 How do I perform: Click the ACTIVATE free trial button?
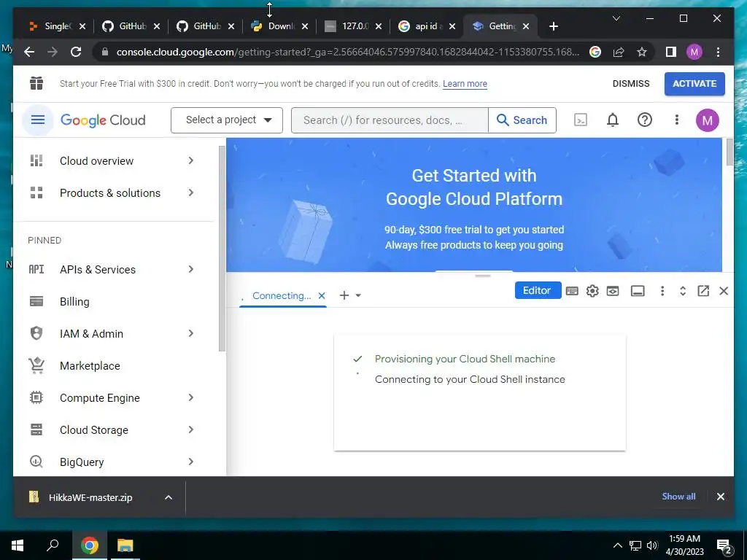pyautogui.click(x=694, y=84)
